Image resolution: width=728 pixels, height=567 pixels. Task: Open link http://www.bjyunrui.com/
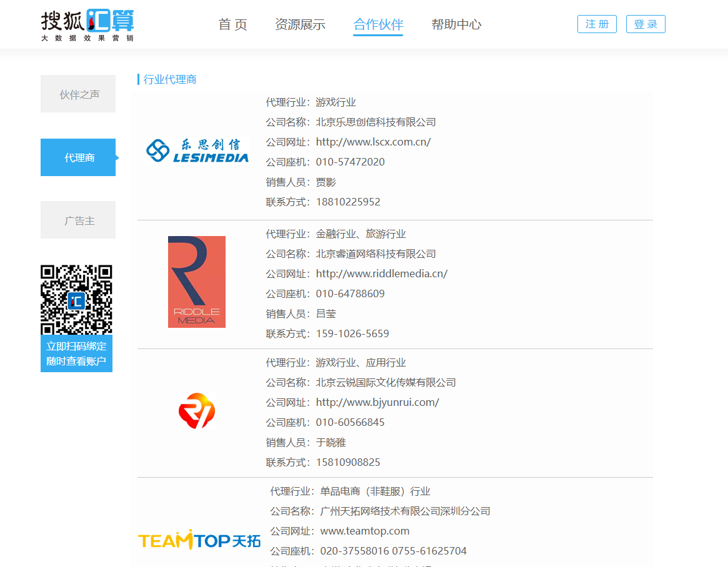(x=377, y=402)
